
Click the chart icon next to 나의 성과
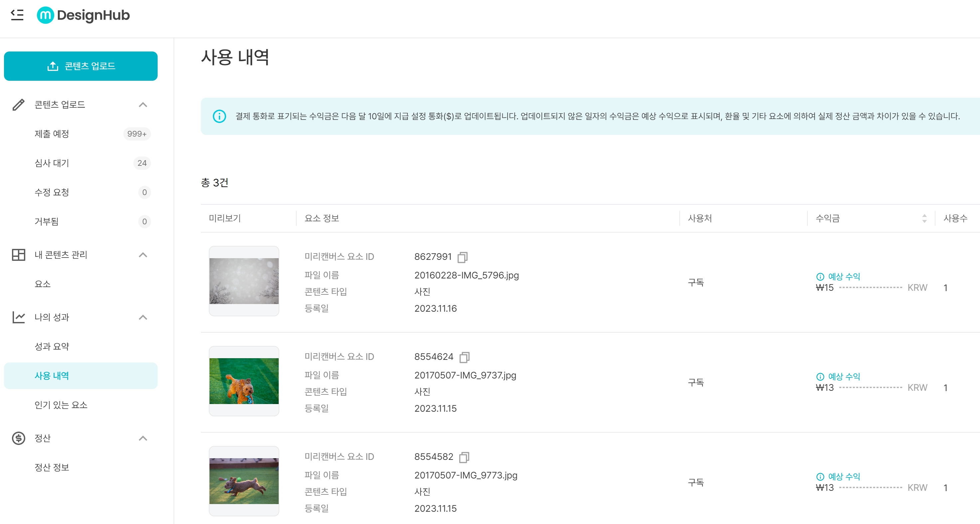click(x=18, y=317)
